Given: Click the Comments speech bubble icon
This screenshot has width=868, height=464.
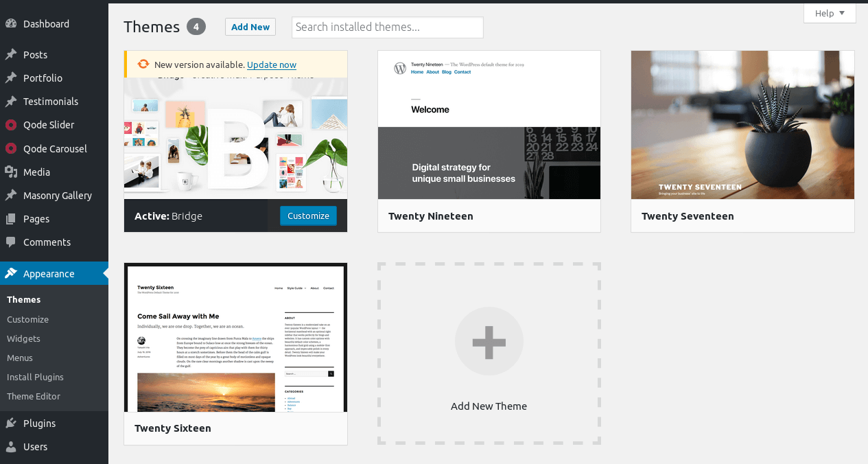Looking at the screenshot, I should (11, 242).
